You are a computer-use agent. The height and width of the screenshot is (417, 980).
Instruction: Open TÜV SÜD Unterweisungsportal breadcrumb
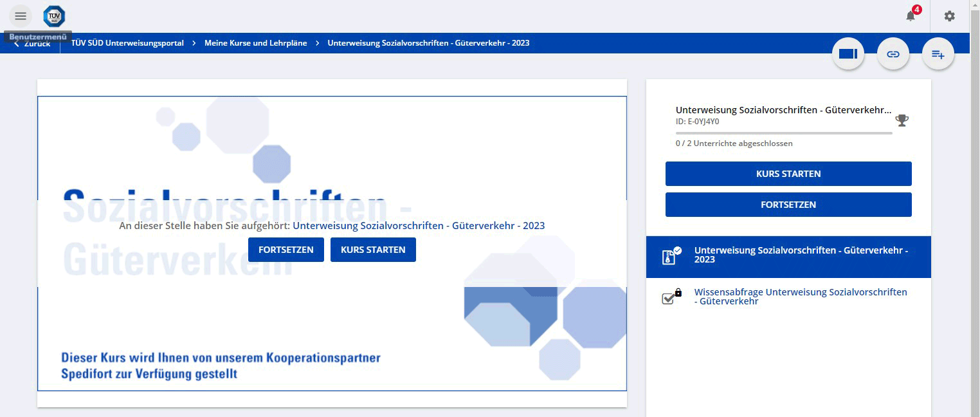click(127, 43)
